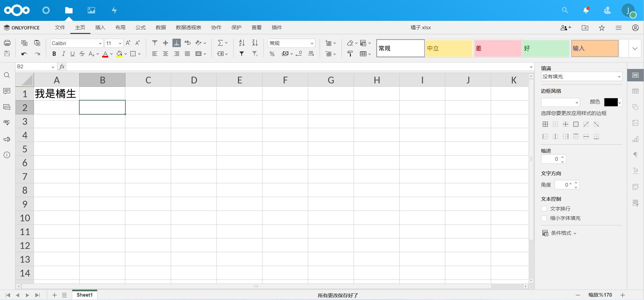The height and width of the screenshot is (300, 644).
Task: Switch to 数据透视表 tab
Action: point(188,28)
